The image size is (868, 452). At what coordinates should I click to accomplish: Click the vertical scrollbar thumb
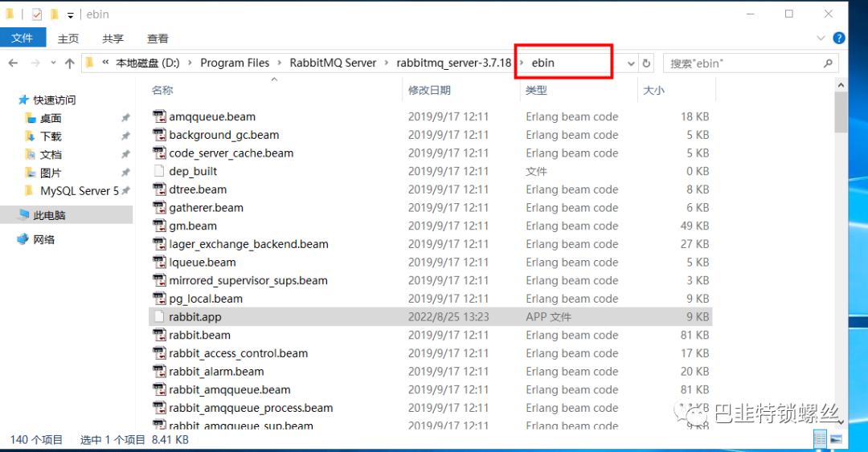click(x=841, y=112)
